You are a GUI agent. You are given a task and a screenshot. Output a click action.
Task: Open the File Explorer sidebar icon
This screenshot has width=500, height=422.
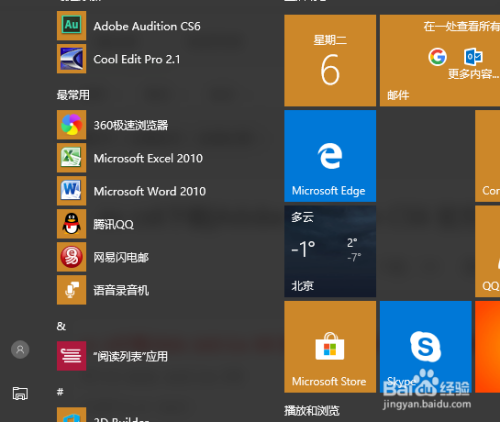click(x=20, y=393)
